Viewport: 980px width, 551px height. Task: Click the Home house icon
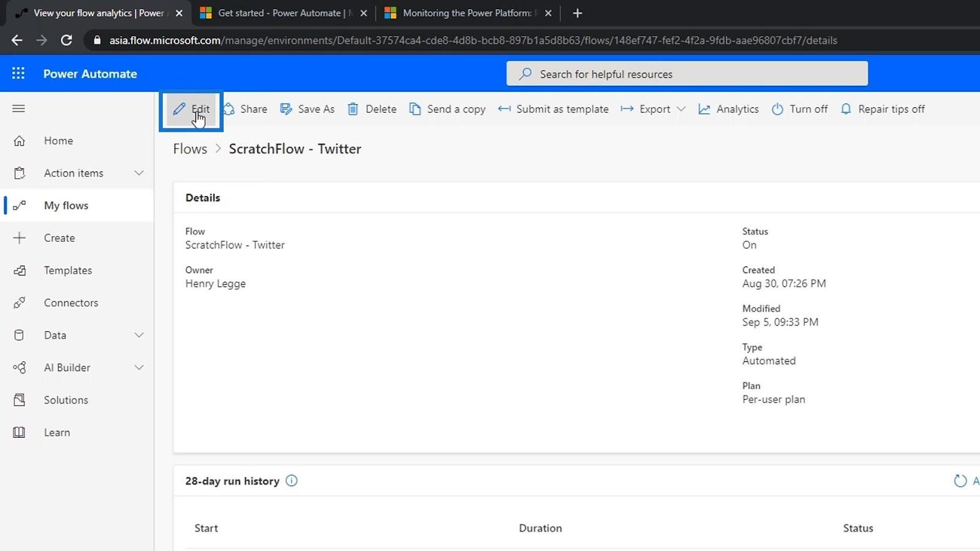tap(20, 141)
